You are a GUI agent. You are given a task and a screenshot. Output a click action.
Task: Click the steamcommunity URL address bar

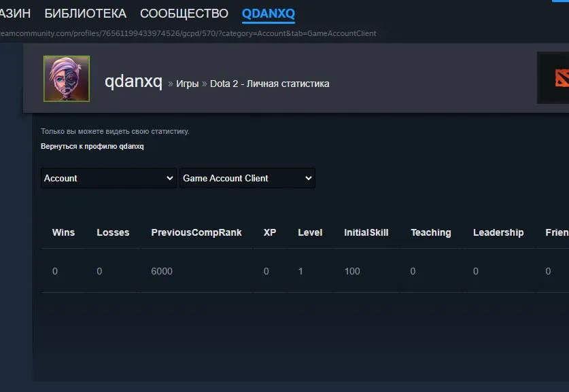[x=188, y=33]
